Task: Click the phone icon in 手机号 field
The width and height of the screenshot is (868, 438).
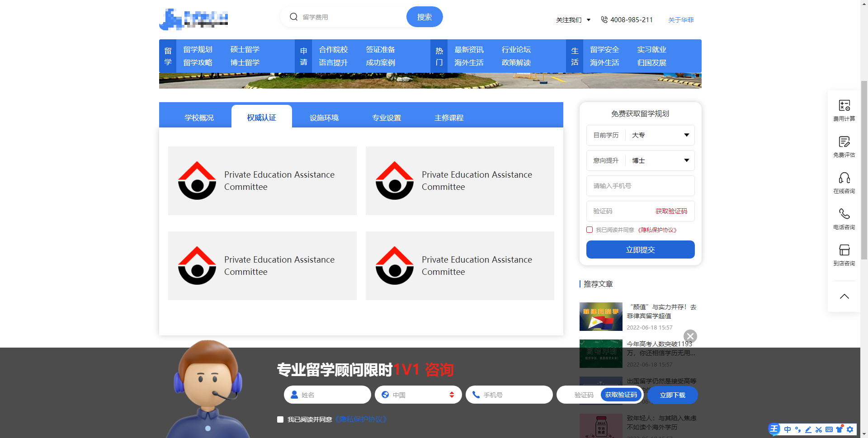Action: pos(476,395)
